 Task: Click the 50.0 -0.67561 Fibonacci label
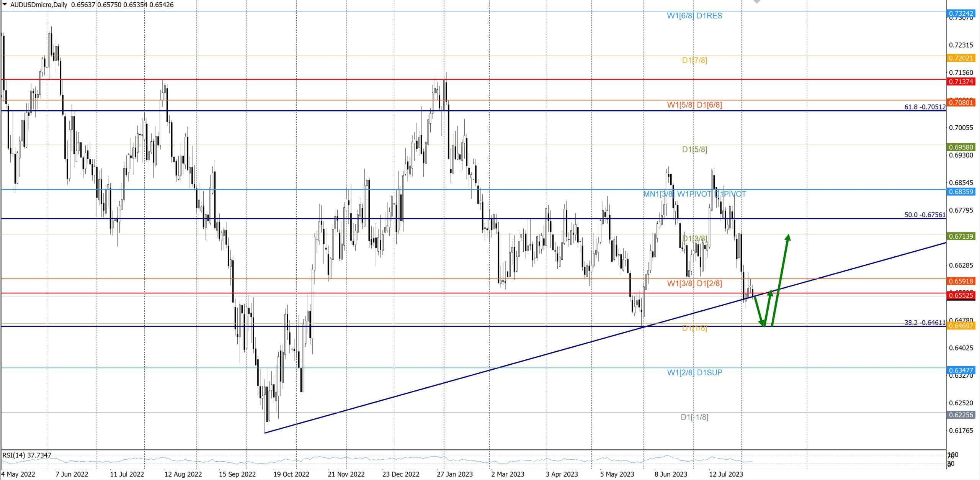[925, 215]
